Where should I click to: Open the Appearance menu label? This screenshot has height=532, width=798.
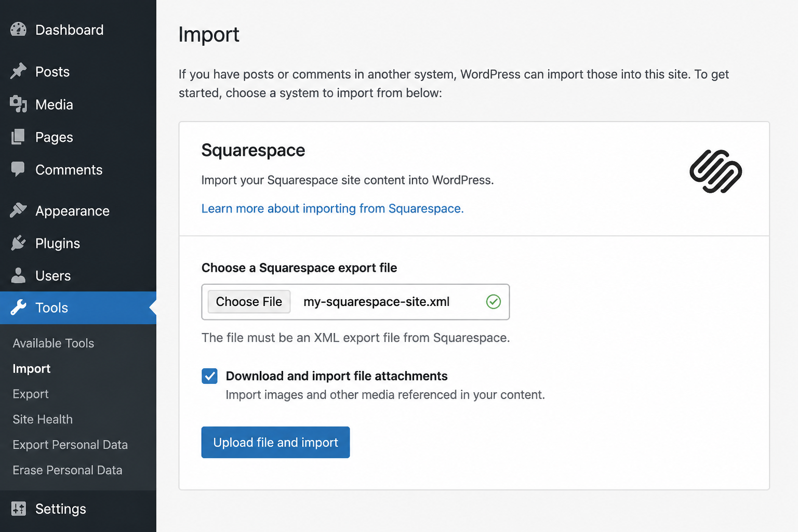72,211
